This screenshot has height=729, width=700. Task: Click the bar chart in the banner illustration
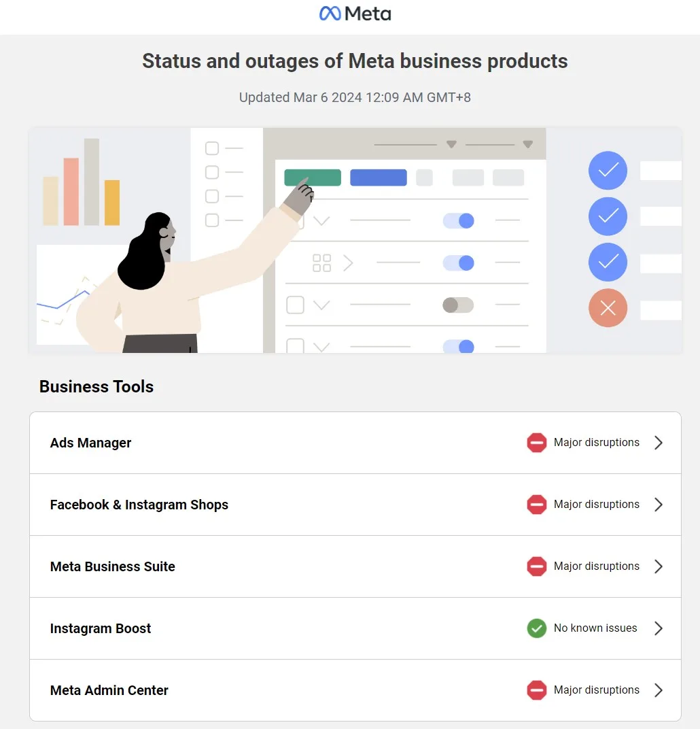point(82,182)
